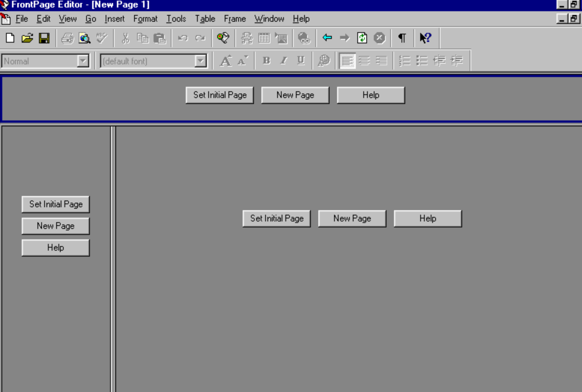Click Help button in top frame
The height and width of the screenshot is (392, 582).
coord(371,95)
